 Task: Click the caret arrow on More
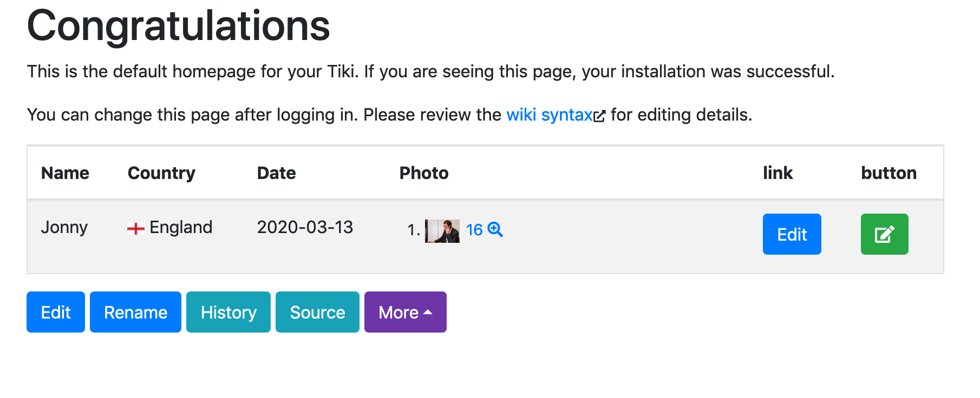coord(428,312)
